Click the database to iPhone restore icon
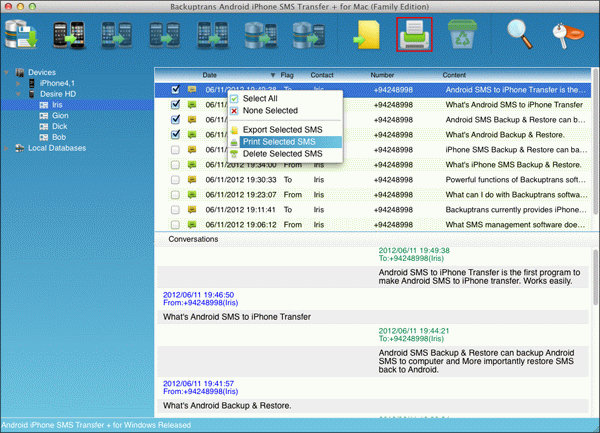 (261, 35)
